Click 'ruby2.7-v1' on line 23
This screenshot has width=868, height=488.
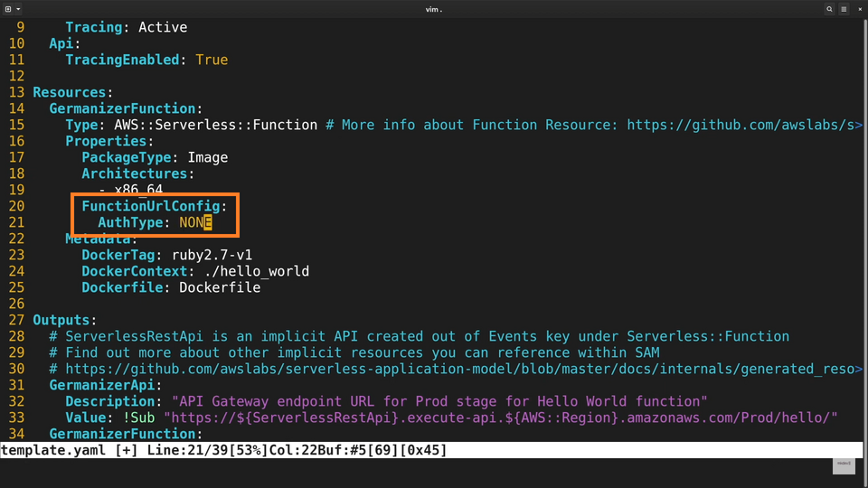tap(212, 255)
